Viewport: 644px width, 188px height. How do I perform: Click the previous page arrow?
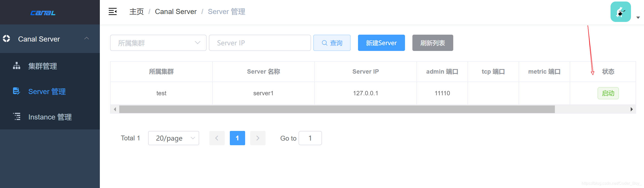(x=217, y=138)
